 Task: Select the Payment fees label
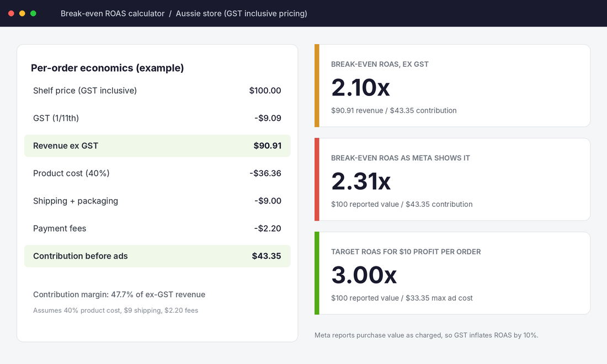point(60,229)
